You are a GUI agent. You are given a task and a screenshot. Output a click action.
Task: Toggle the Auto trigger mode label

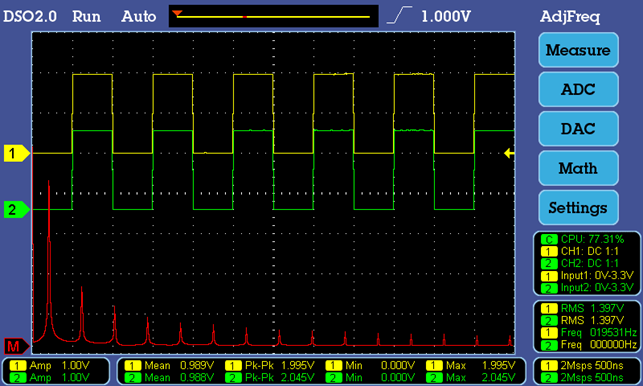(x=138, y=16)
